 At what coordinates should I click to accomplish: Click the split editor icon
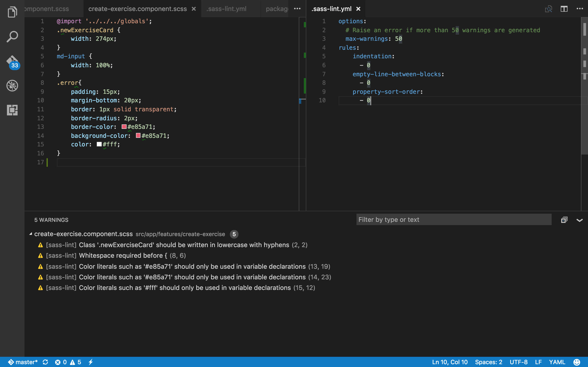(x=564, y=9)
